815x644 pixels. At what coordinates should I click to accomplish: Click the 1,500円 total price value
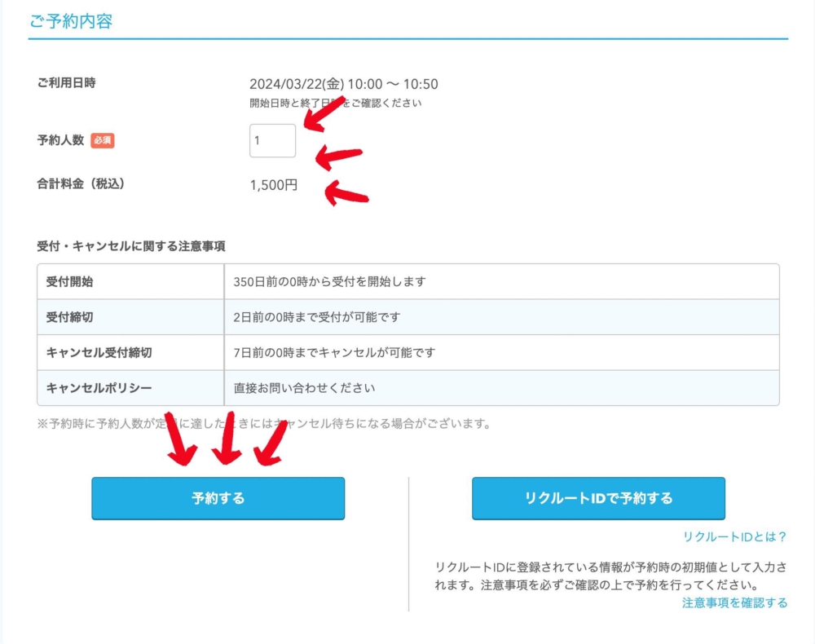(x=273, y=185)
